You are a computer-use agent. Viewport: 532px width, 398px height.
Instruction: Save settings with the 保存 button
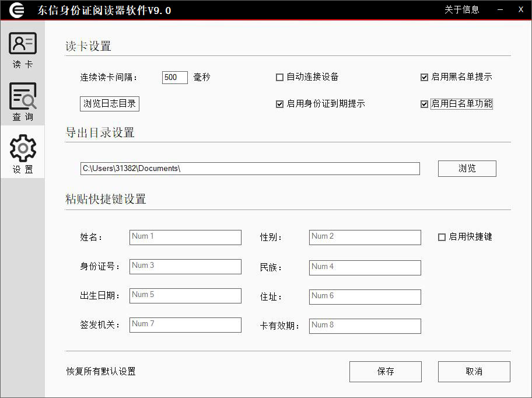click(x=385, y=371)
